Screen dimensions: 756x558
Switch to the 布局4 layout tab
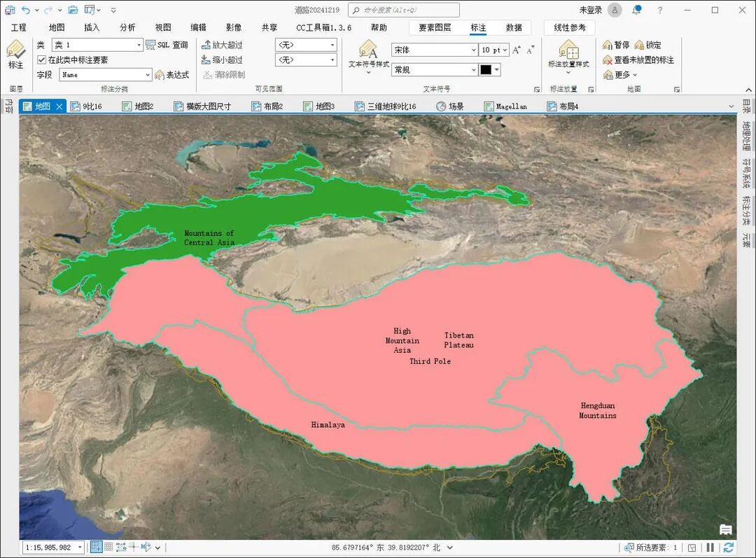tap(563, 106)
